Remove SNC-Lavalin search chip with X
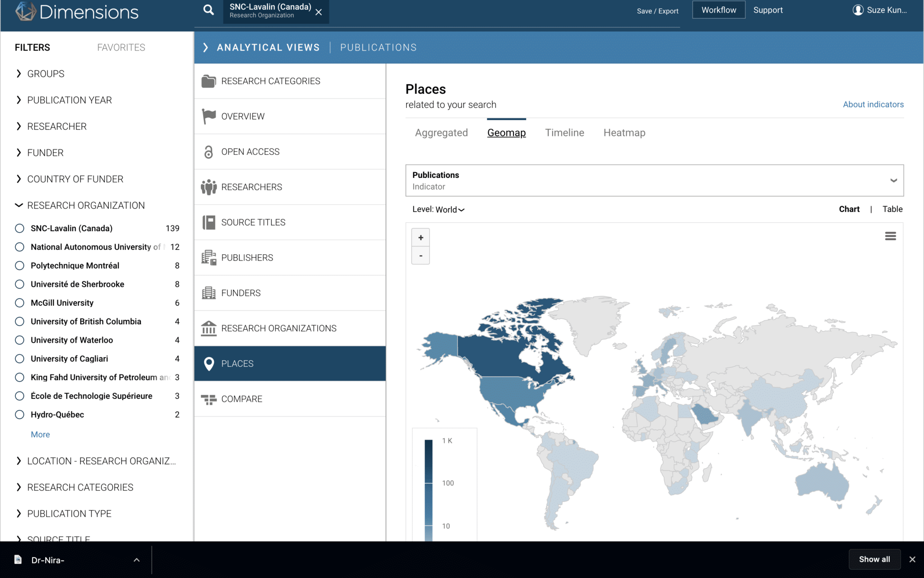The height and width of the screenshot is (578, 924). [x=319, y=12]
